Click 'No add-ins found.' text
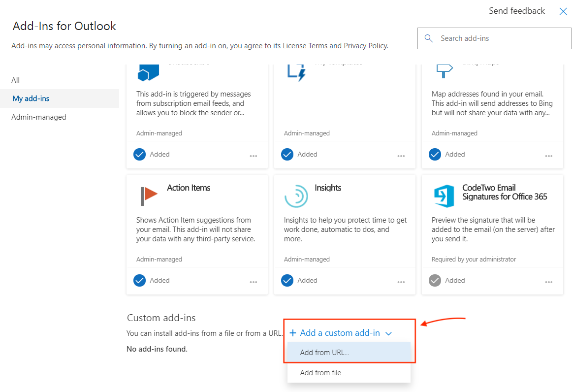This screenshot has width=573, height=392. coord(157,349)
